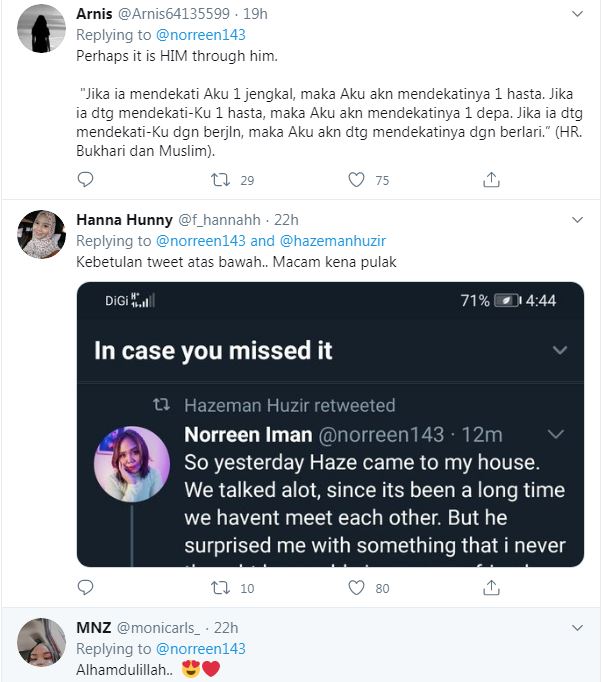
Task: Reply to Hanna Hunny's tweet
Action: coord(85,588)
